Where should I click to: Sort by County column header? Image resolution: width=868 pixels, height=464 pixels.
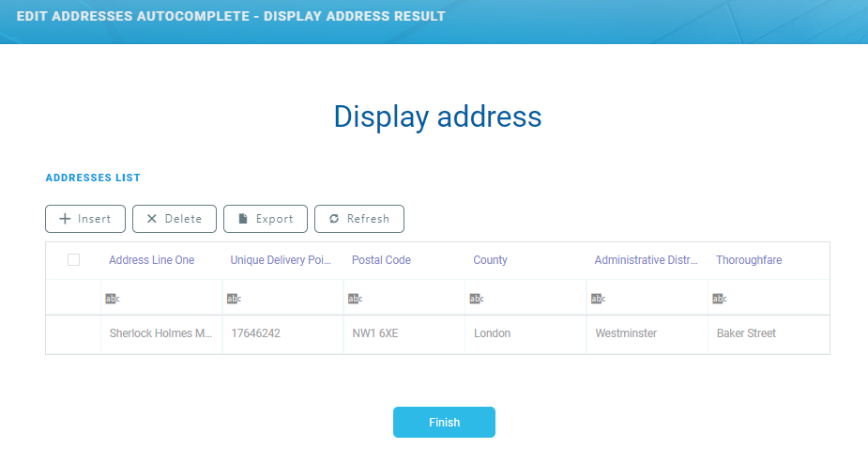pos(490,260)
